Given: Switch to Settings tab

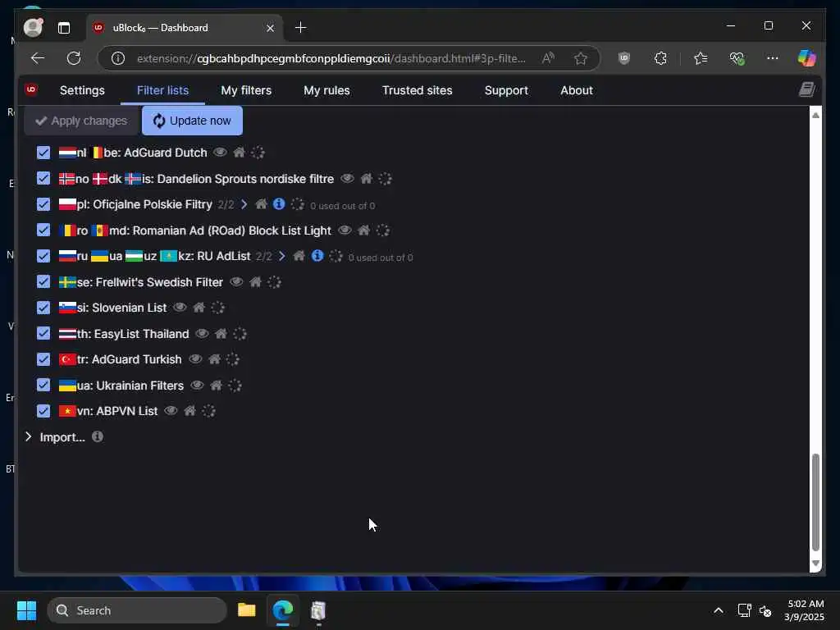Looking at the screenshot, I should [x=82, y=90].
